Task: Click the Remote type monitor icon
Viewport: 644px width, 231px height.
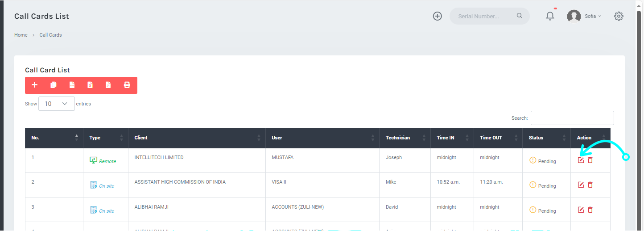Action: pyautogui.click(x=93, y=160)
